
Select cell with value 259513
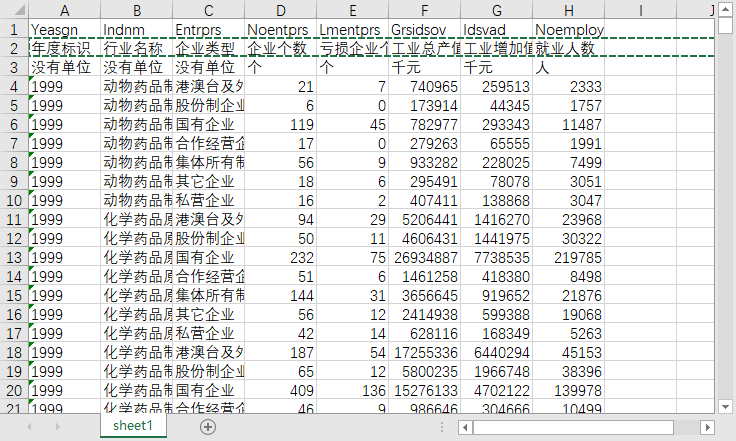(x=497, y=86)
